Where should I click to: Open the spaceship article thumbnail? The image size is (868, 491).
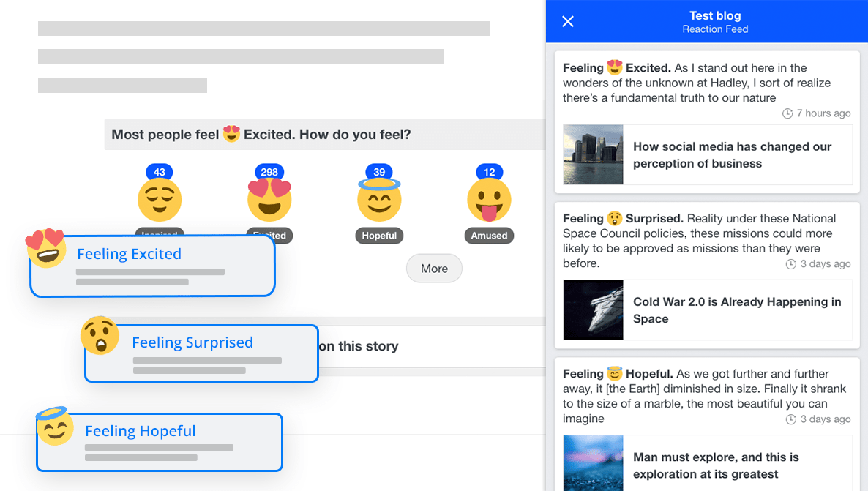click(x=593, y=310)
